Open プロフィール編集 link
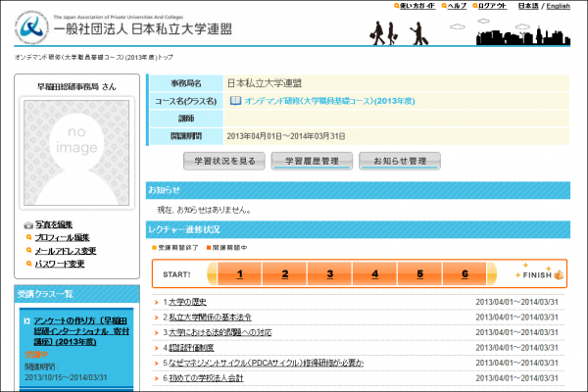Viewport: 588px width, 392px height. (x=63, y=237)
